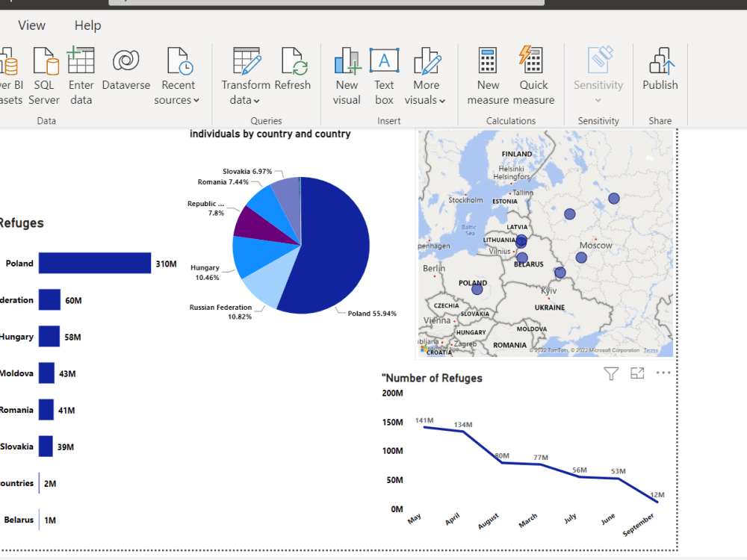Create a New measure

(x=488, y=76)
